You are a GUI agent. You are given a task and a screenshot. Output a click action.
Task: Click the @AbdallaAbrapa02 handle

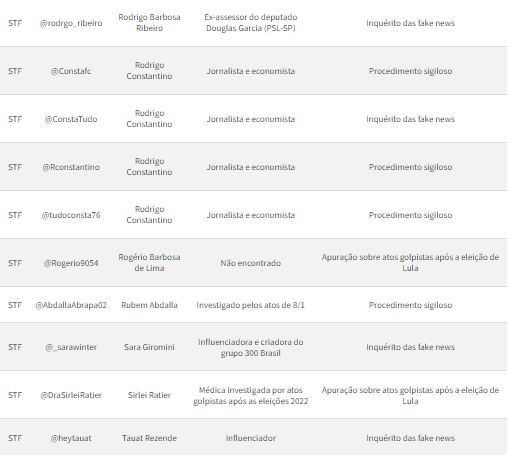[71, 305]
